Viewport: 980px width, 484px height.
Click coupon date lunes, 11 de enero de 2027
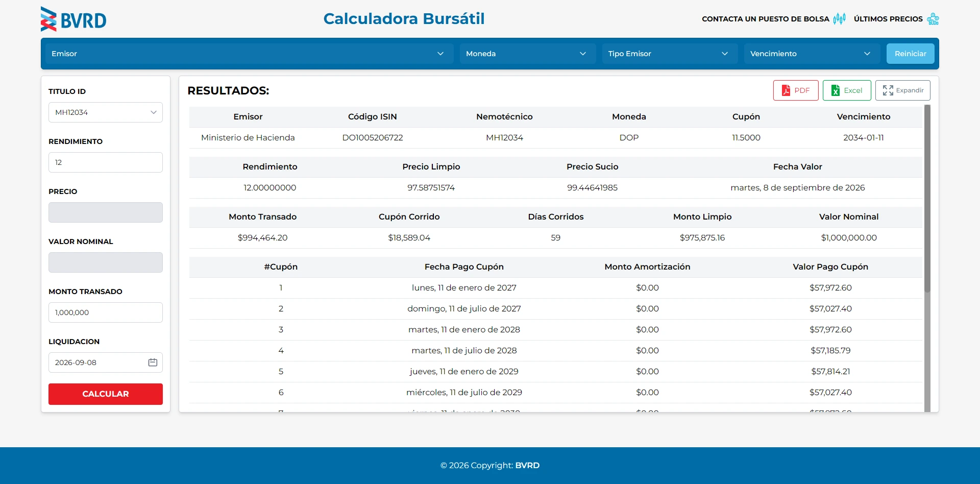pos(464,288)
